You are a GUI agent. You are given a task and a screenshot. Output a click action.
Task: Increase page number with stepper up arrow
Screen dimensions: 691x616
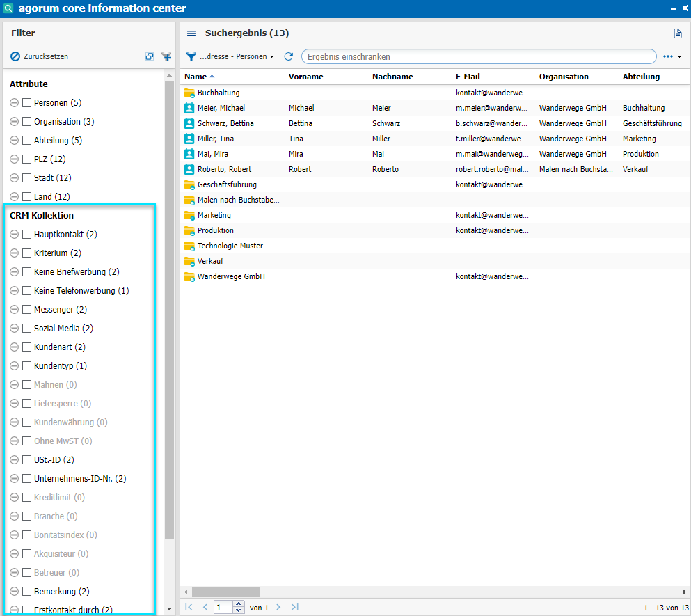tap(239, 604)
